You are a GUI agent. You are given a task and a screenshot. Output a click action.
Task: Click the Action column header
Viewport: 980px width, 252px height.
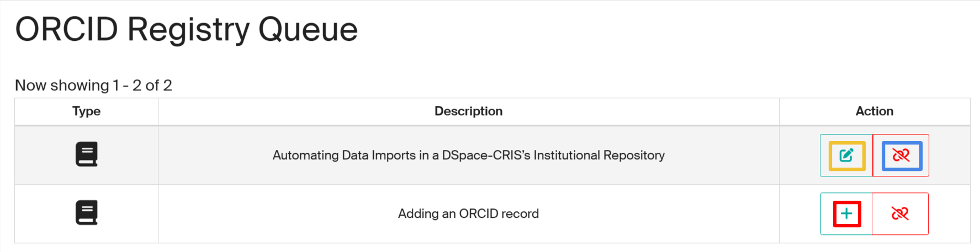coord(874,111)
